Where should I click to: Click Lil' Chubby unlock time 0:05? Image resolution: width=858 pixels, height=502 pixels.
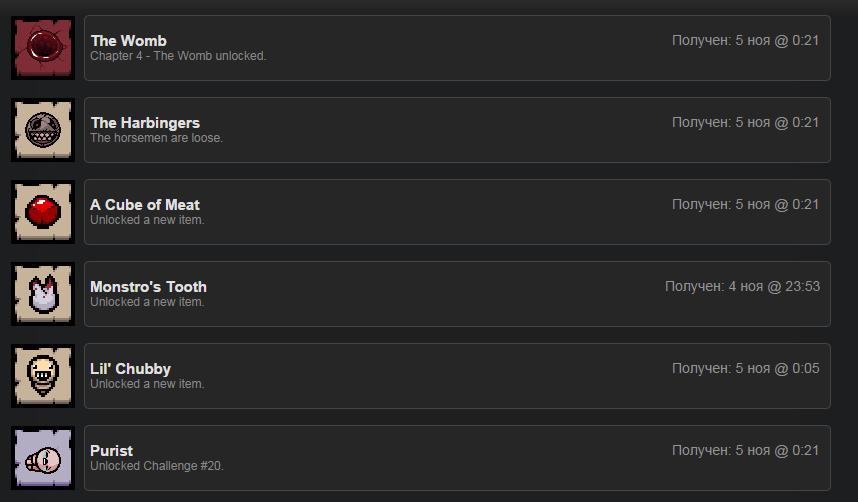pos(746,368)
